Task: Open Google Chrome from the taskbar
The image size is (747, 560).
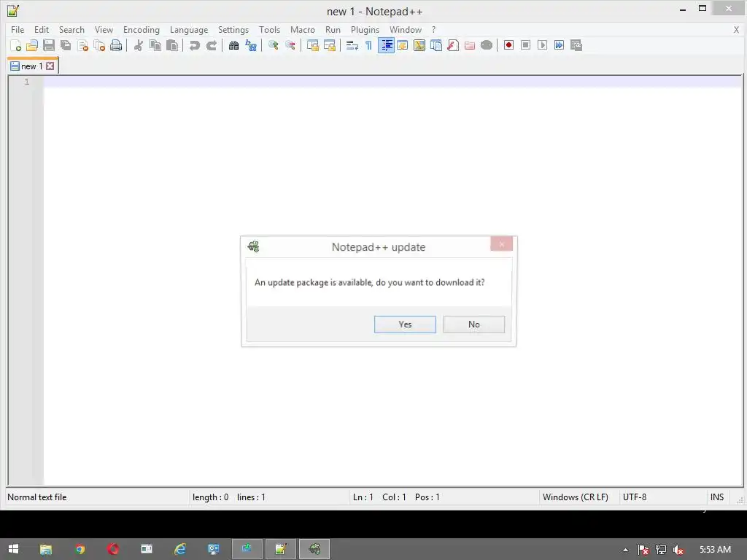Action: [80, 549]
